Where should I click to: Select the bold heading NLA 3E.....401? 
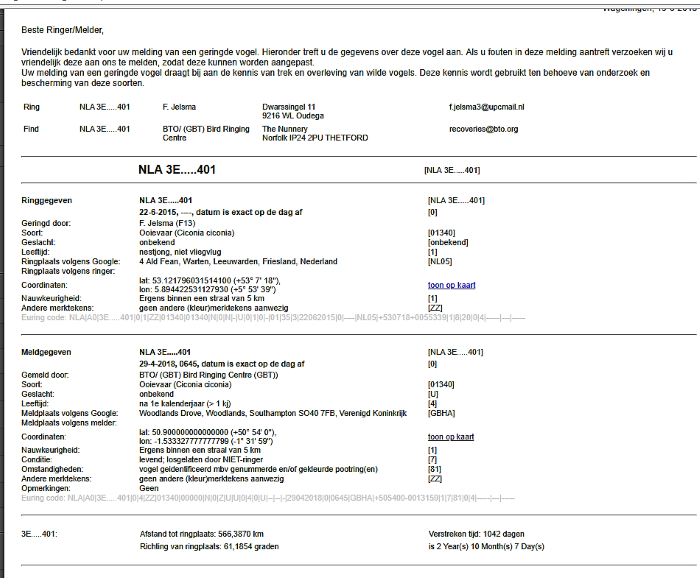pos(177,170)
